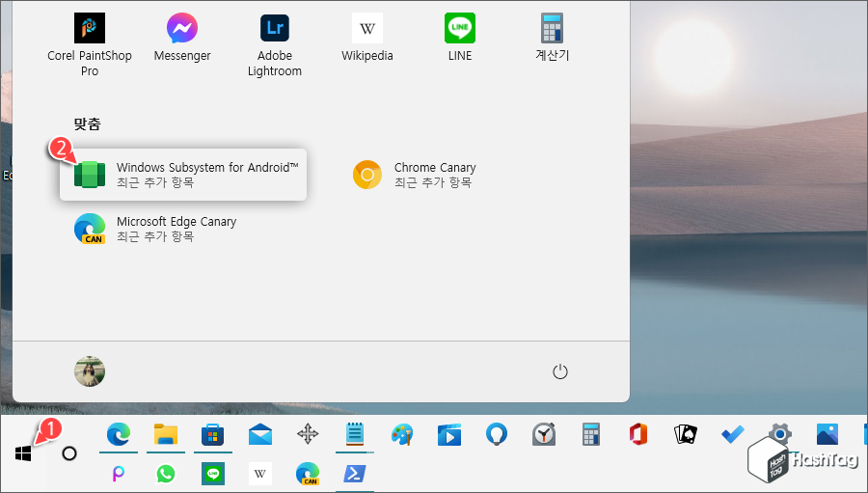Open the Wikipedia pinned app

click(x=367, y=38)
